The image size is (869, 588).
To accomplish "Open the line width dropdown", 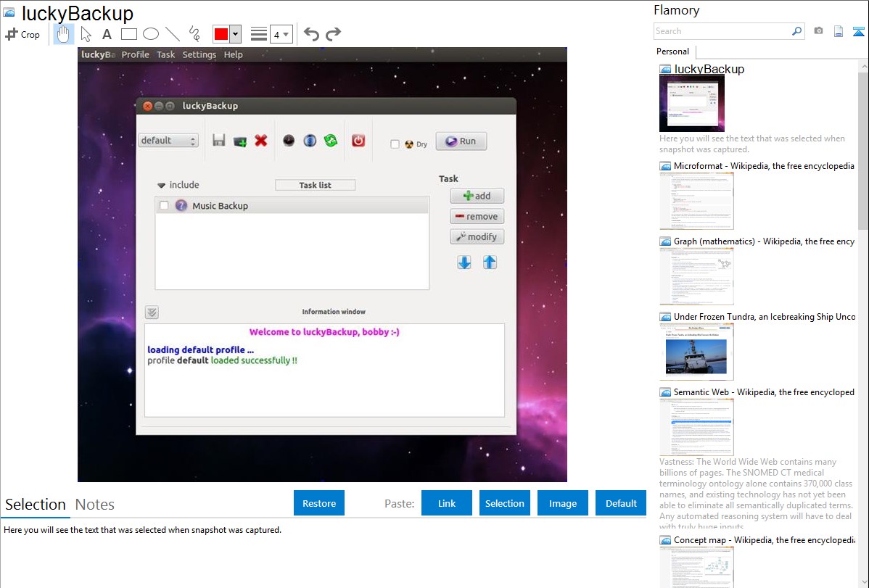I will tap(281, 34).
